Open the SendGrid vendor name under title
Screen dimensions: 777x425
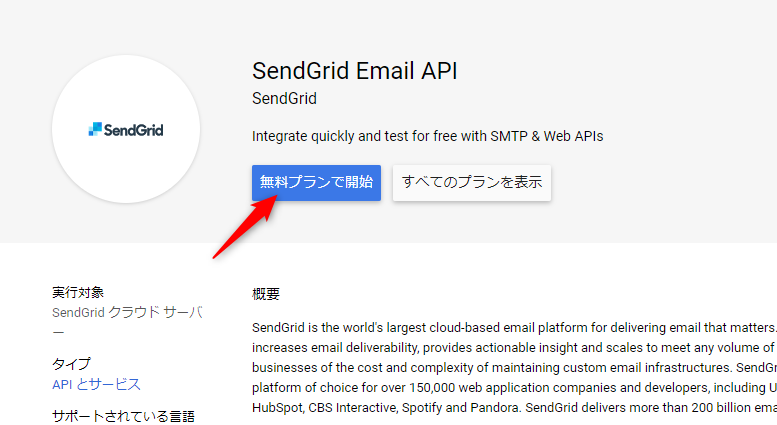pos(284,99)
